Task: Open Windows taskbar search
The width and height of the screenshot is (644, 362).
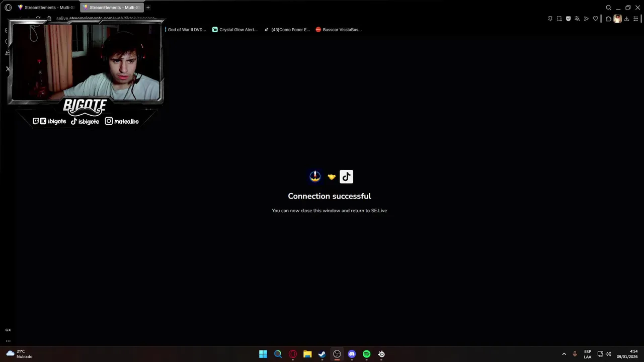Action: (278, 354)
